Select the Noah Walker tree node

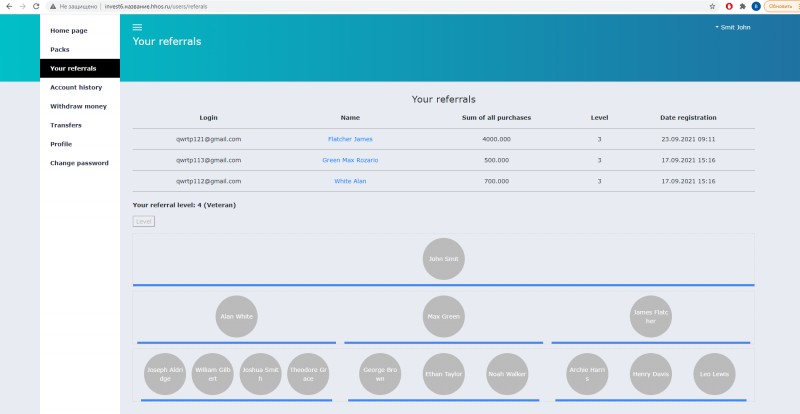click(x=507, y=374)
